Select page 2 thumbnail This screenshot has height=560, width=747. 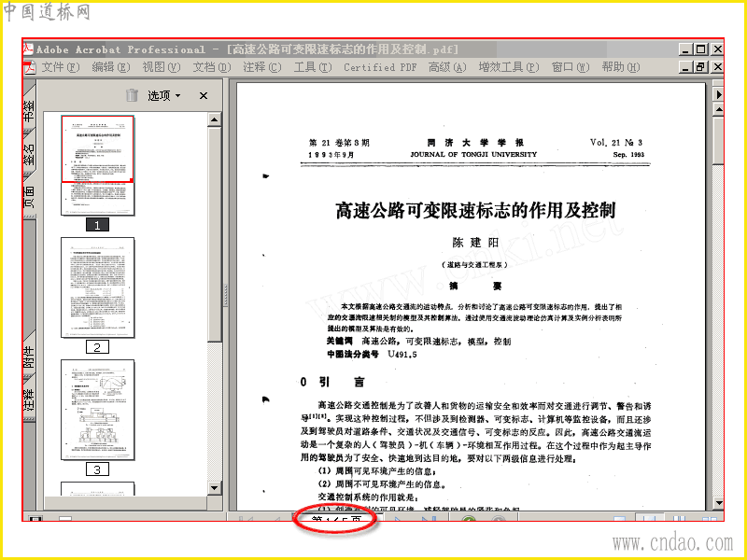click(x=98, y=287)
